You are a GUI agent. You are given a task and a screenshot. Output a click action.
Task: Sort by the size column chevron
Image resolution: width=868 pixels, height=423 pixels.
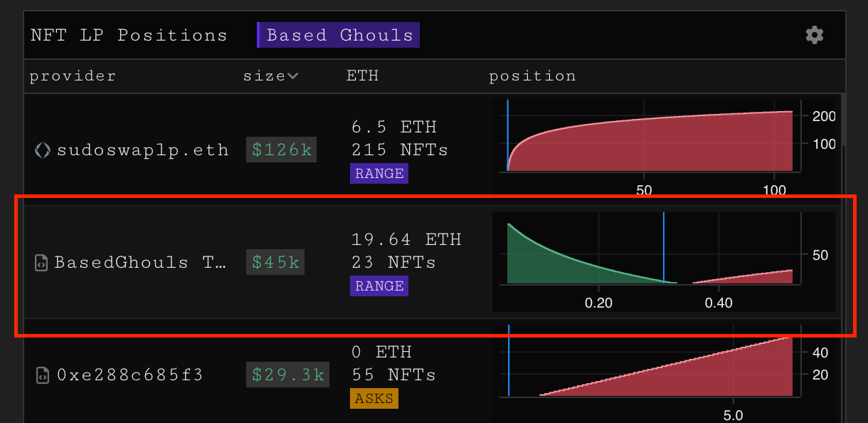point(292,76)
